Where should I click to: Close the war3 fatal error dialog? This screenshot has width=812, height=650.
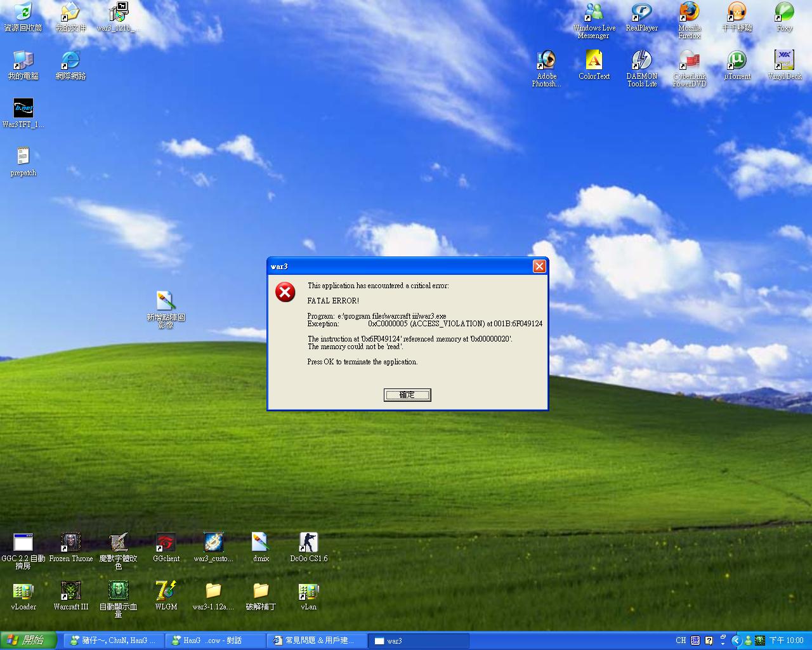point(539,266)
